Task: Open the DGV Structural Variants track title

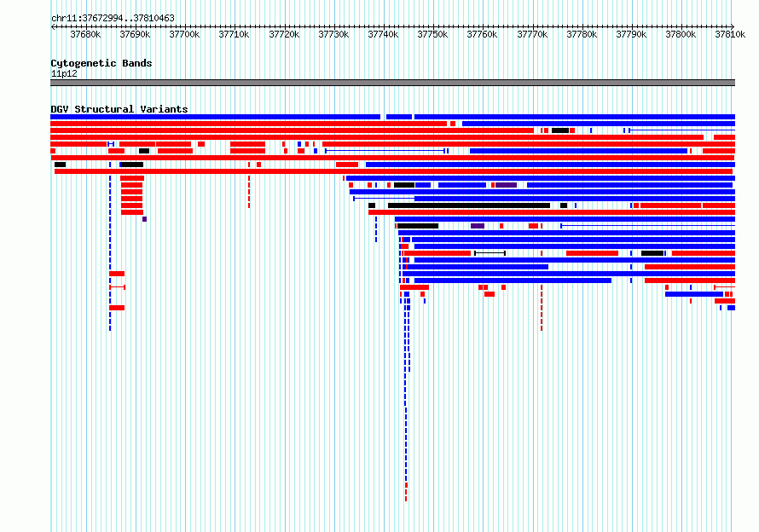Action: click(119, 109)
